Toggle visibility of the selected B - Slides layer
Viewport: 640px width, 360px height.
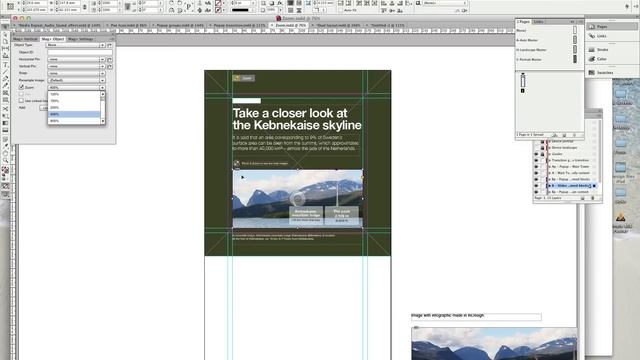point(536,186)
